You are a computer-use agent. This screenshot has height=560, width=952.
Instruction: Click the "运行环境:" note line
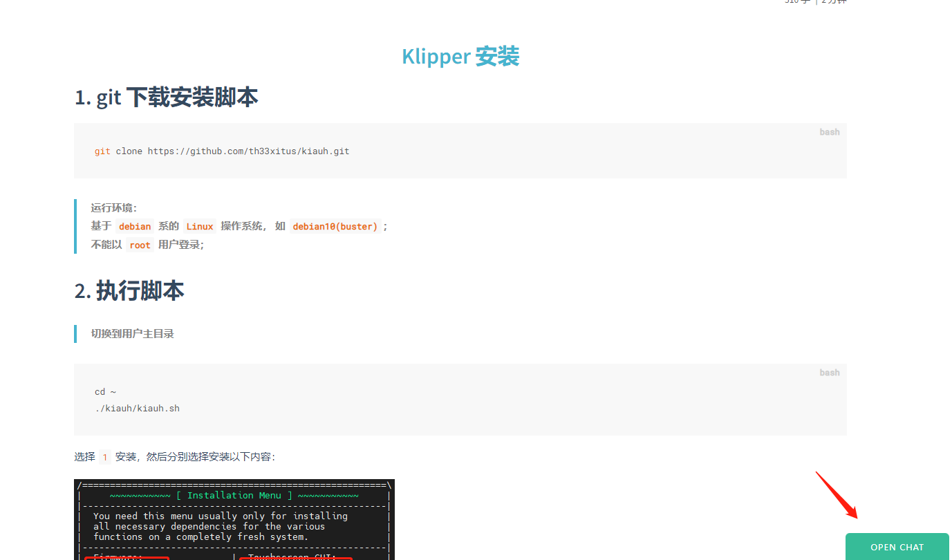click(x=114, y=207)
